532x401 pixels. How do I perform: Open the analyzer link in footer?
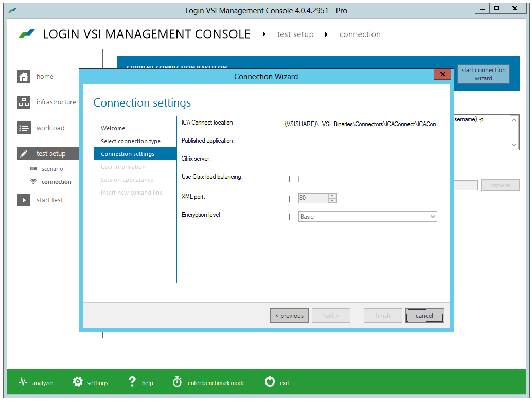[43, 383]
